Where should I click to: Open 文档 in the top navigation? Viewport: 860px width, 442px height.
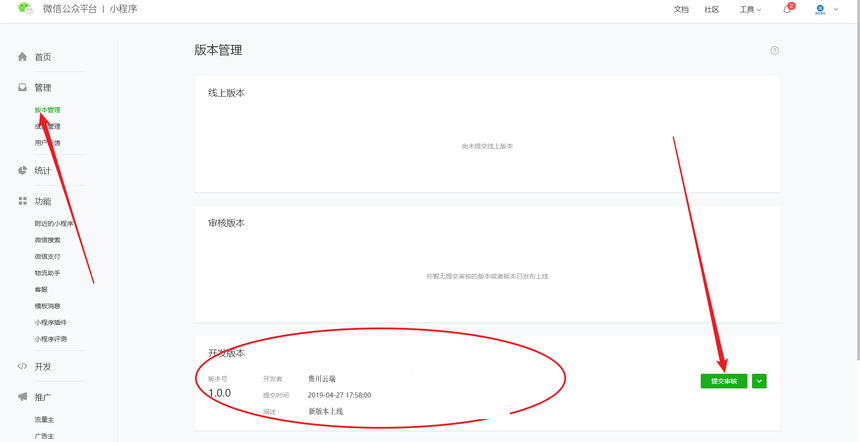tap(681, 9)
